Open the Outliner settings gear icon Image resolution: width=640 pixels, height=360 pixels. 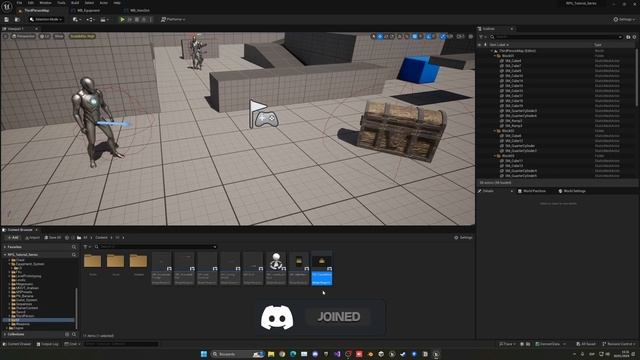(634, 37)
